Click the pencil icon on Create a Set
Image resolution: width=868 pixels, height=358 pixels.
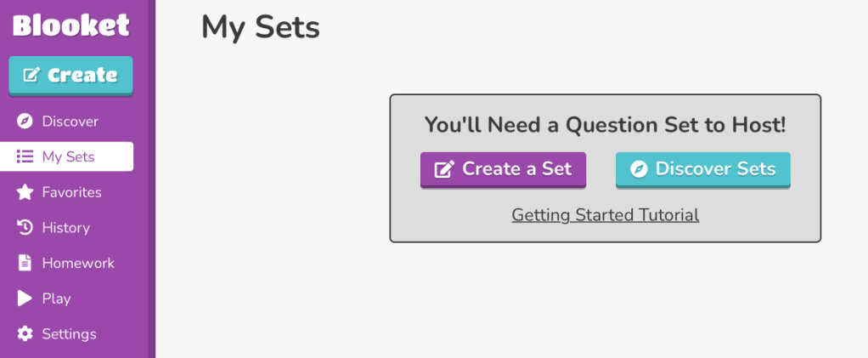coord(444,169)
